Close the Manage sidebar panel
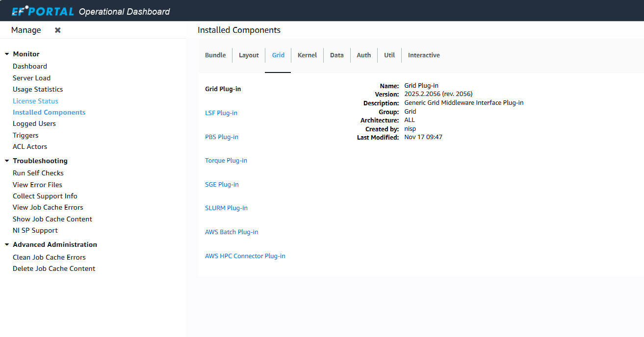This screenshot has height=337, width=644. click(x=58, y=30)
